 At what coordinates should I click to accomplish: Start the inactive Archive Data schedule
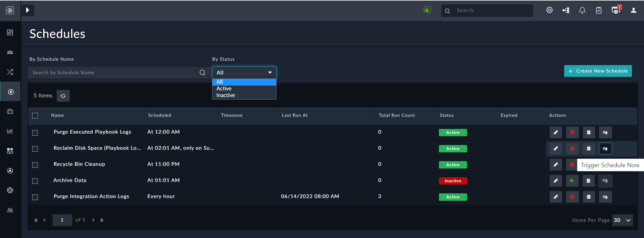(572, 181)
